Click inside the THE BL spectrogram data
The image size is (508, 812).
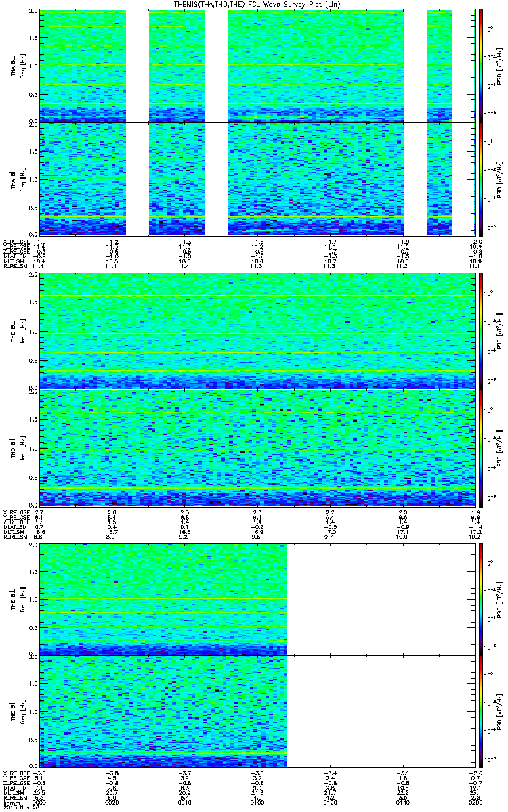click(164, 599)
